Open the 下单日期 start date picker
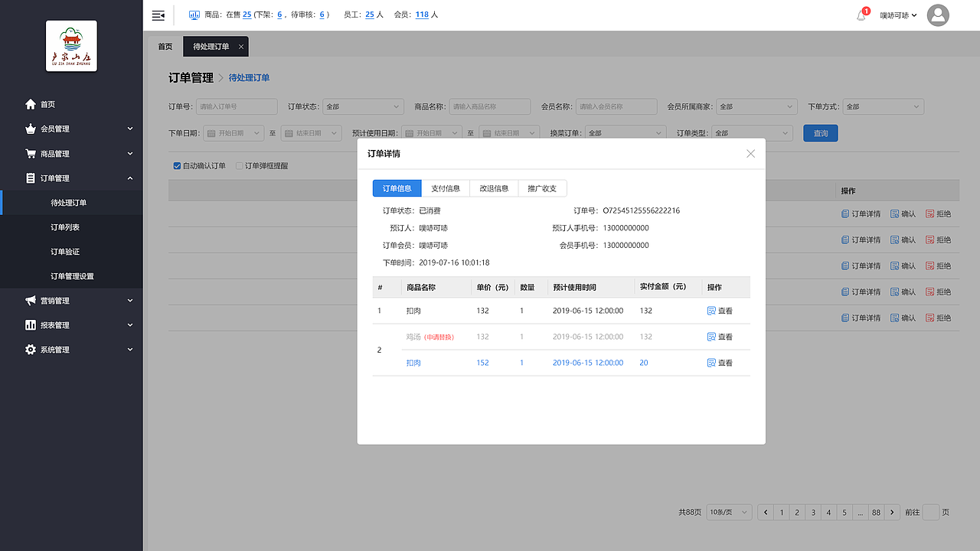Screen dimensions: 980x551 pyautogui.click(x=234, y=133)
